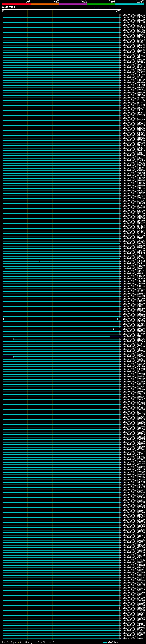Select the UniRef100_O24534 label
This screenshot has height=644, width=146.
tap(134, 231)
